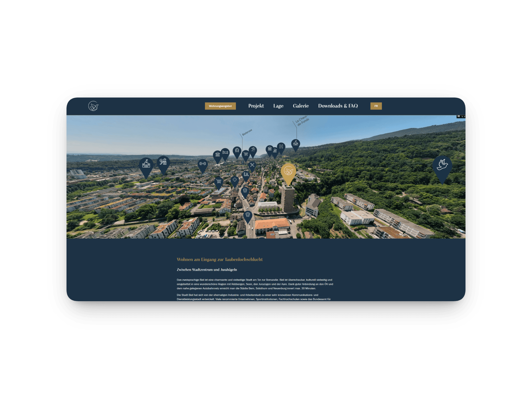Click the crossed fork and knife restaurant pin
This screenshot has width=532, height=399.
point(252,165)
